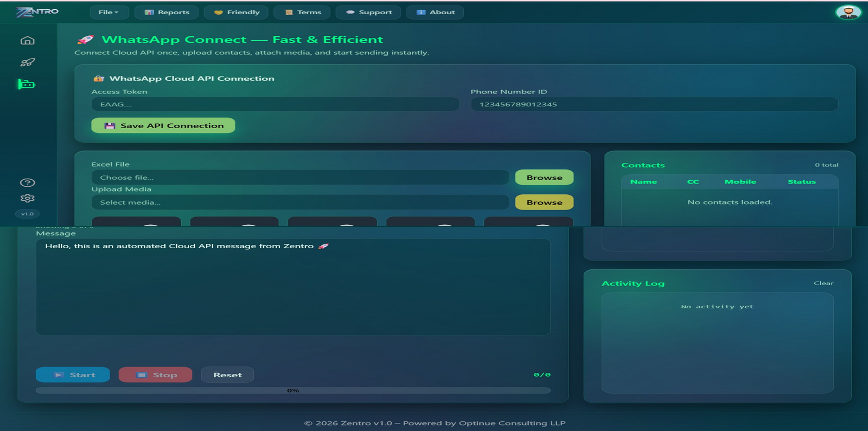Click the footer copyright text
Screen dimensions: 868x431
435,423
